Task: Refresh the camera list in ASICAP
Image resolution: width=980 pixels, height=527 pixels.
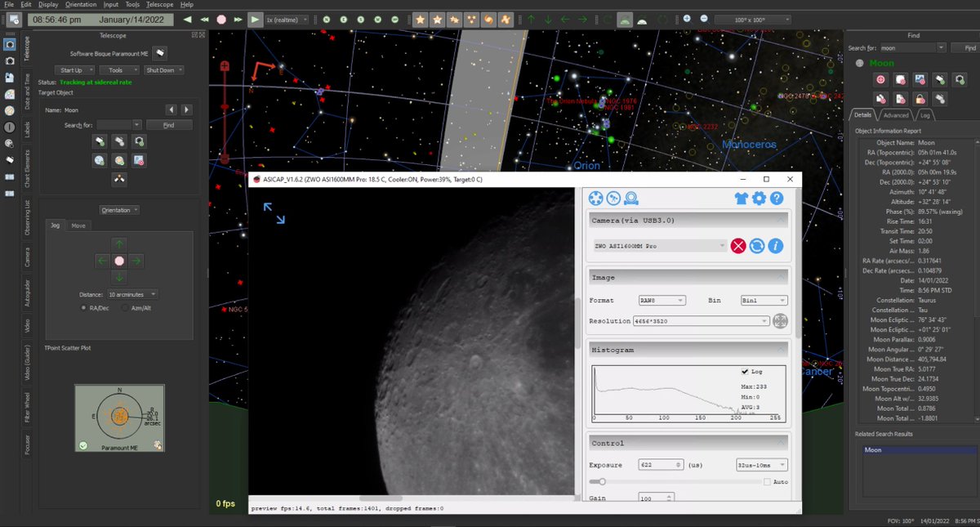Action: pos(757,246)
